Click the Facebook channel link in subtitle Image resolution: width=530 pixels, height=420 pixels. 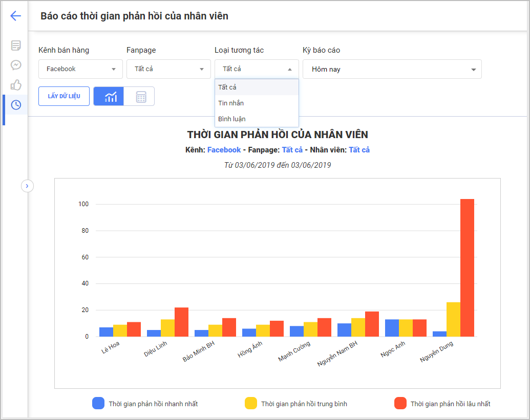[224, 150]
